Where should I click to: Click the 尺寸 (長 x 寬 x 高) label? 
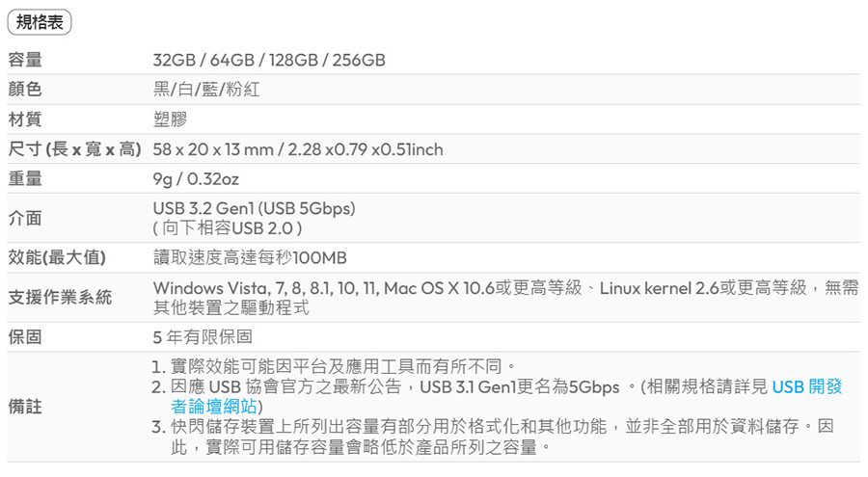click(74, 149)
